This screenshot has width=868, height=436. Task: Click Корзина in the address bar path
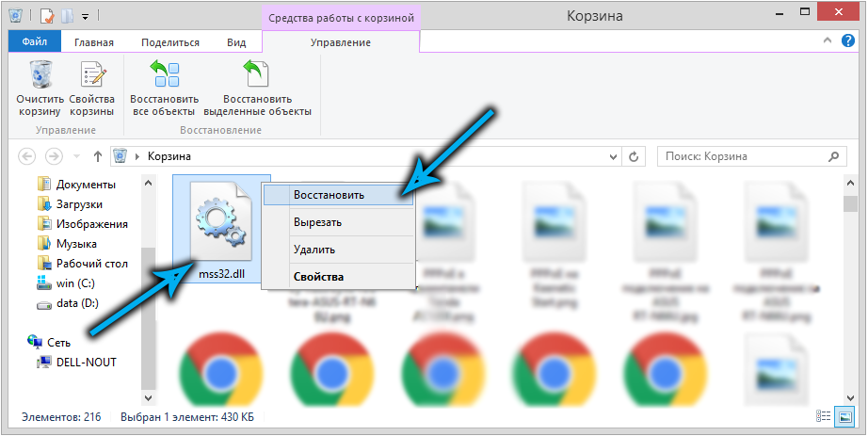169,156
